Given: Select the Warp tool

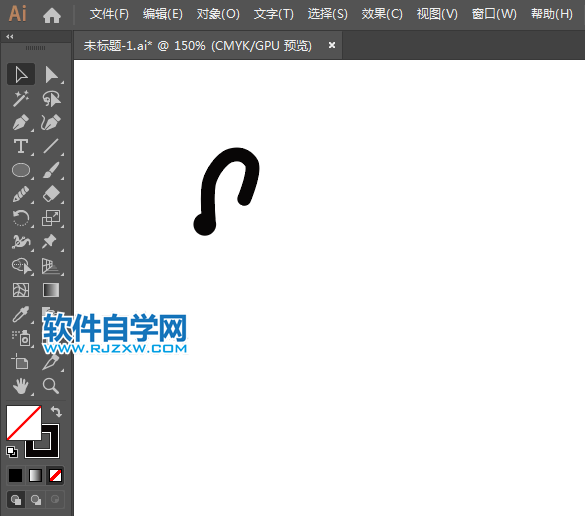Looking at the screenshot, I should click(21, 242).
